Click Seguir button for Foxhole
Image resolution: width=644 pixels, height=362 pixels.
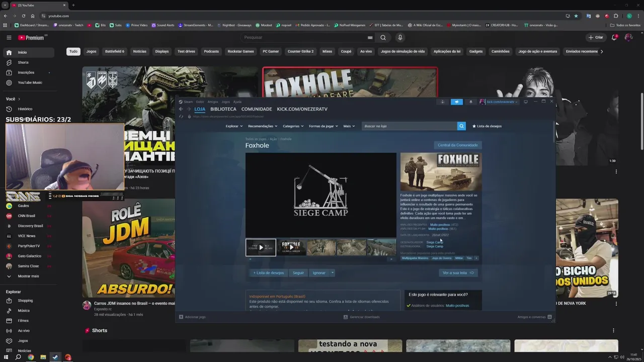click(298, 273)
